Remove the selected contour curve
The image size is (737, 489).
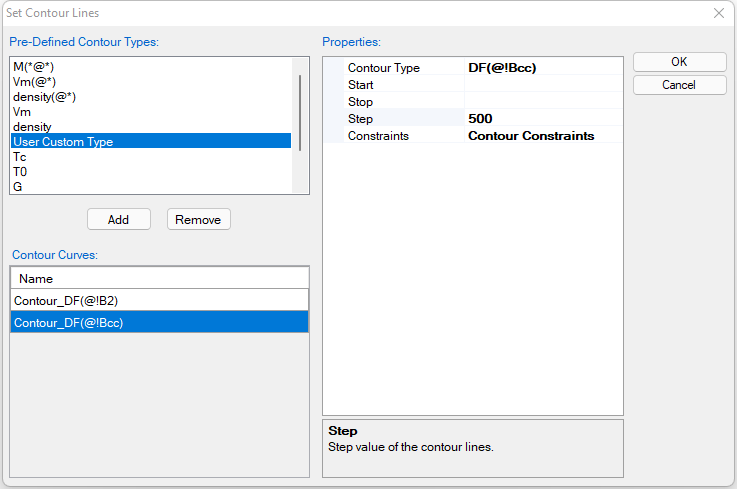(x=198, y=219)
